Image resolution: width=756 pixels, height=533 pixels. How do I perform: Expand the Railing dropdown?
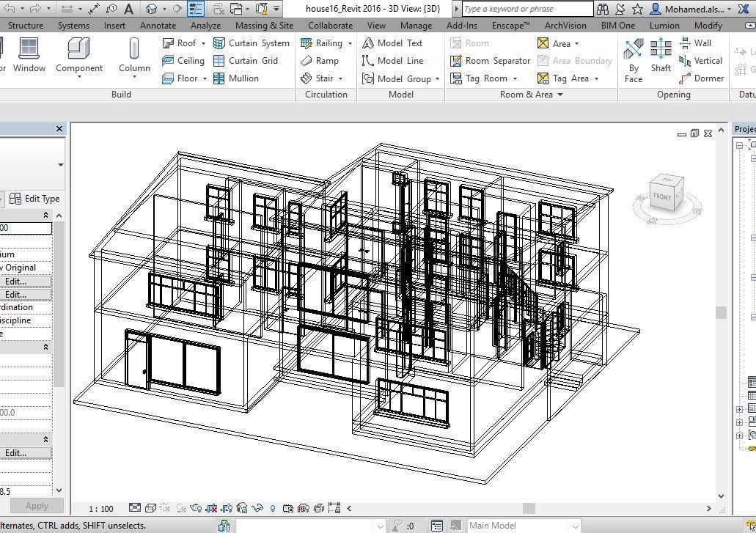[350, 43]
